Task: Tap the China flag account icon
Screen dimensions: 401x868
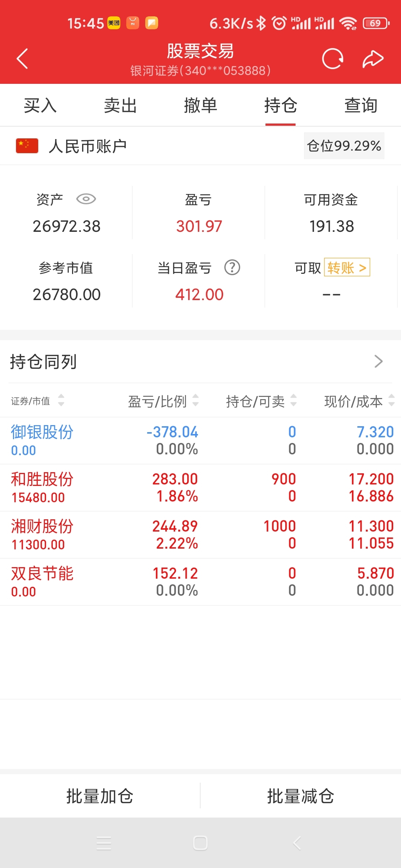Action: 27,146
